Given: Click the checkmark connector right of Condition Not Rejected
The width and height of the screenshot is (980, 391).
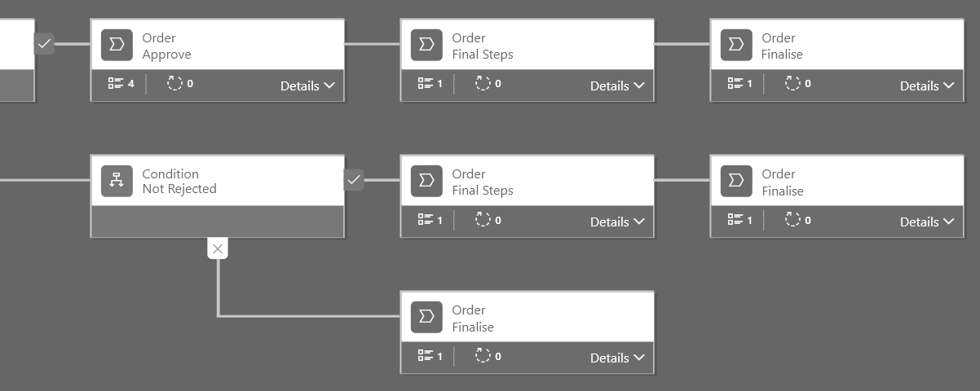Looking at the screenshot, I should (354, 179).
